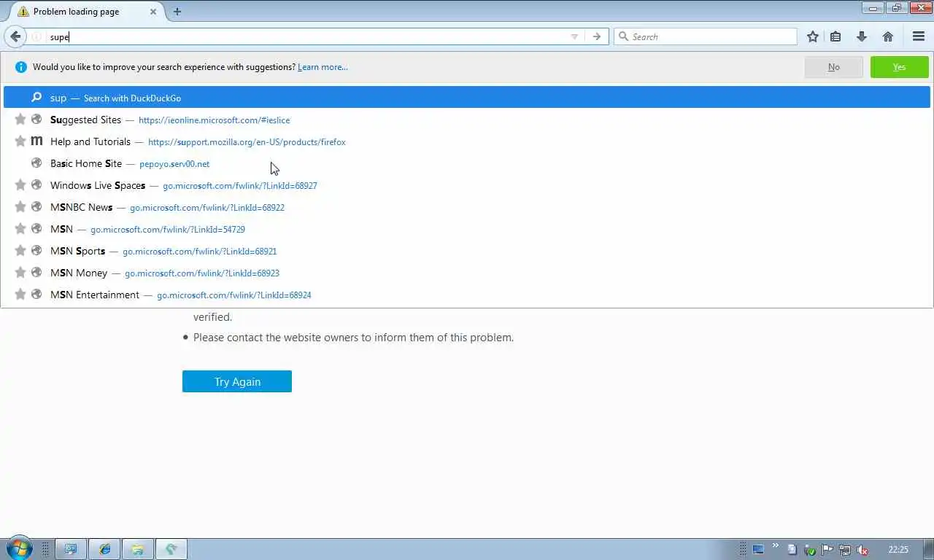The height and width of the screenshot is (560, 934).
Task: Click the muted volume tray icon
Action: pyautogui.click(x=862, y=550)
